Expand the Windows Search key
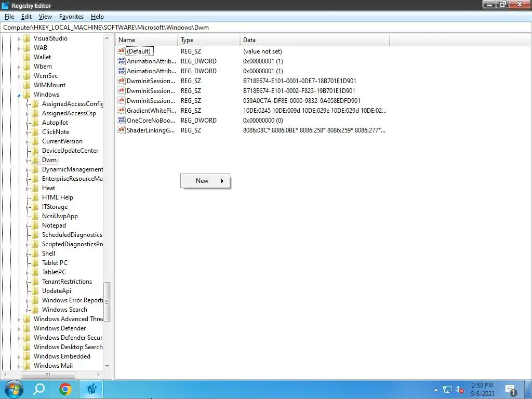Screen dimensions: 532x399 (x=28, y=310)
